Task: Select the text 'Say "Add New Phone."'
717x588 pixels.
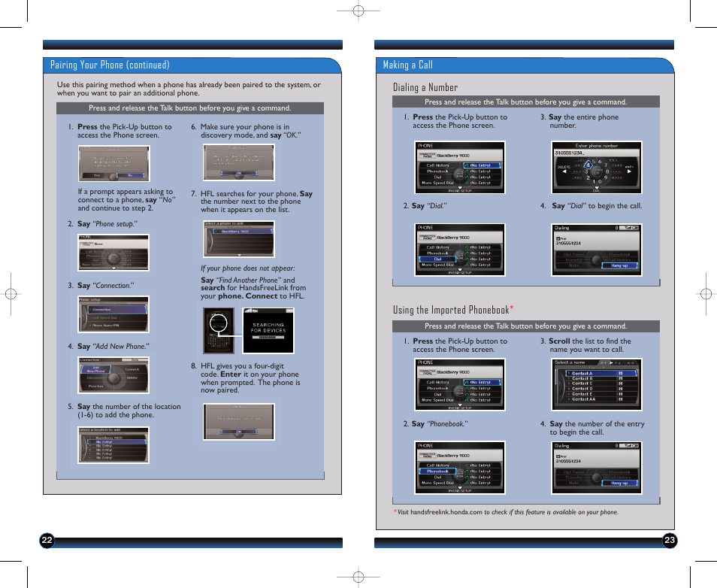Action: click(113, 347)
